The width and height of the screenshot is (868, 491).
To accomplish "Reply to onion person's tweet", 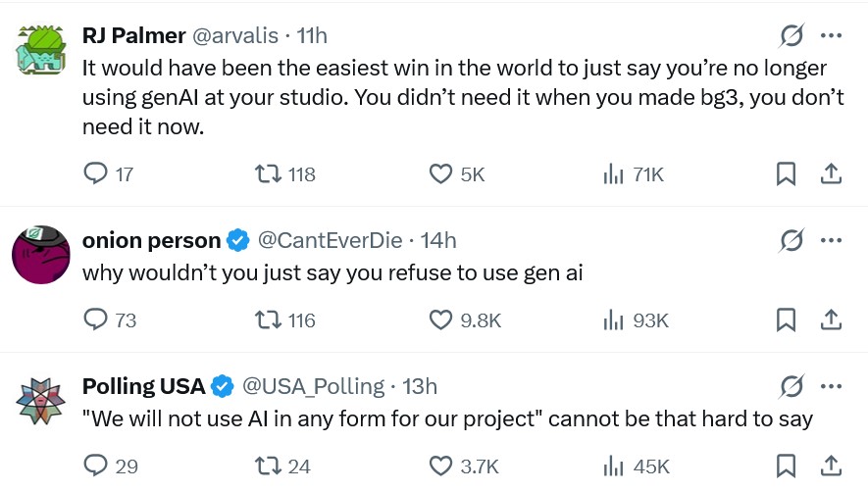I will pos(96,319).
